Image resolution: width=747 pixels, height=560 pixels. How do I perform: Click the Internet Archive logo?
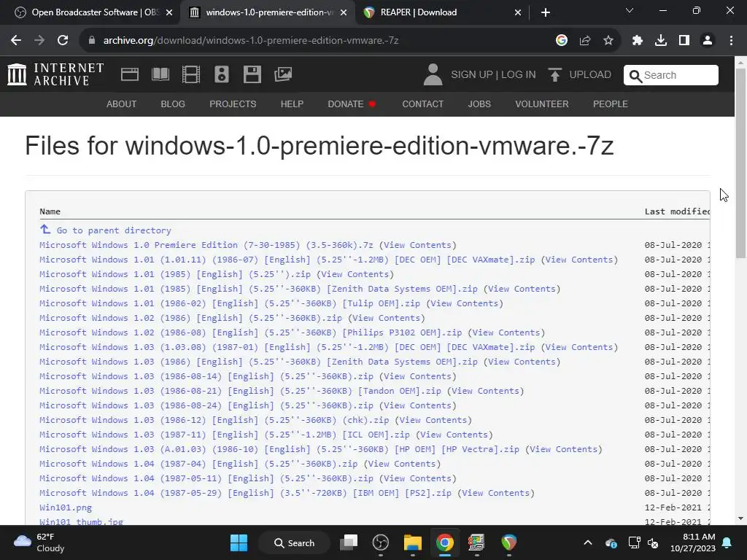55,75
